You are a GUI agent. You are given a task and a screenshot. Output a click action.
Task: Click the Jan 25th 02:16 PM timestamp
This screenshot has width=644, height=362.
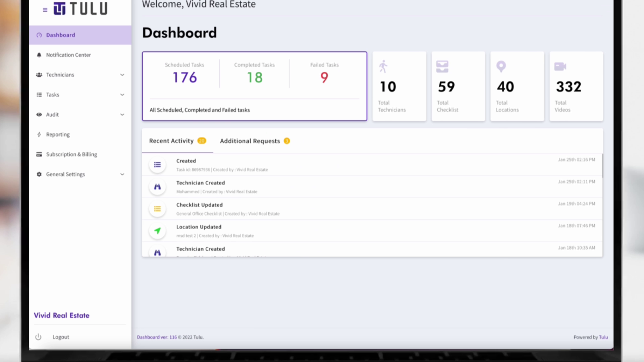point(577,160)
